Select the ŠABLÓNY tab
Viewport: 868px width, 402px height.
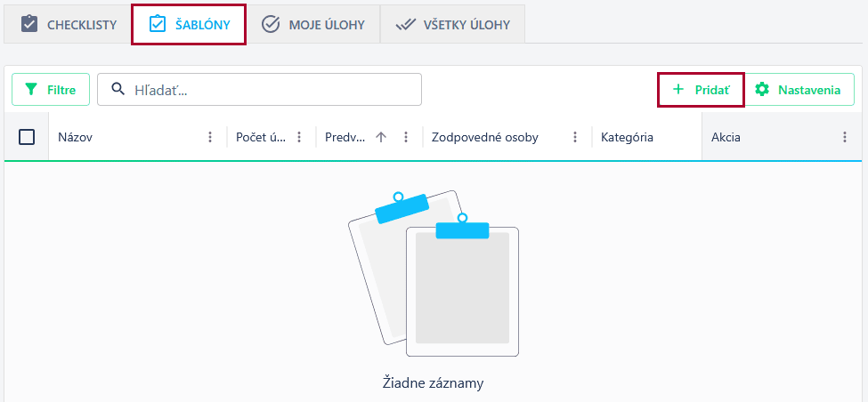click(188, 25)
